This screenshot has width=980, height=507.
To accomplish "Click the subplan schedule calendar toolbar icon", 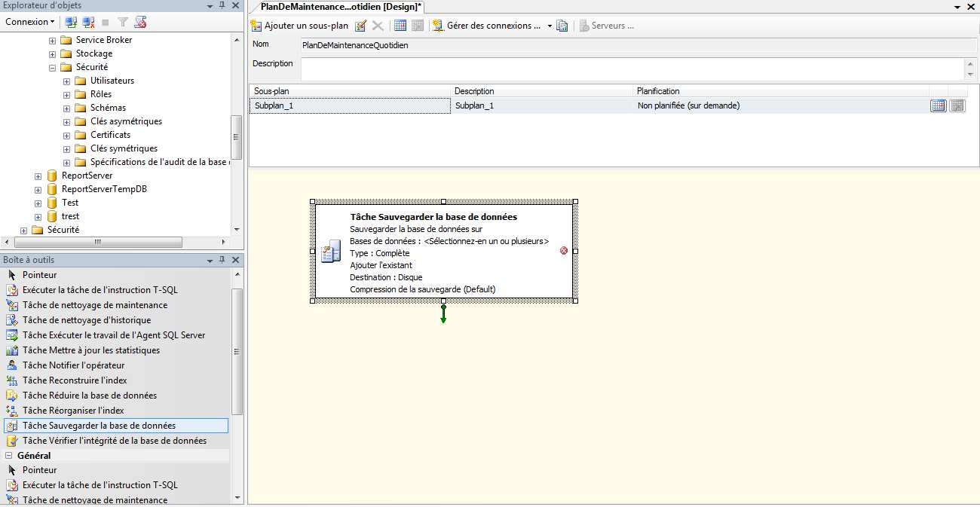I will click(x=400, y=26).
